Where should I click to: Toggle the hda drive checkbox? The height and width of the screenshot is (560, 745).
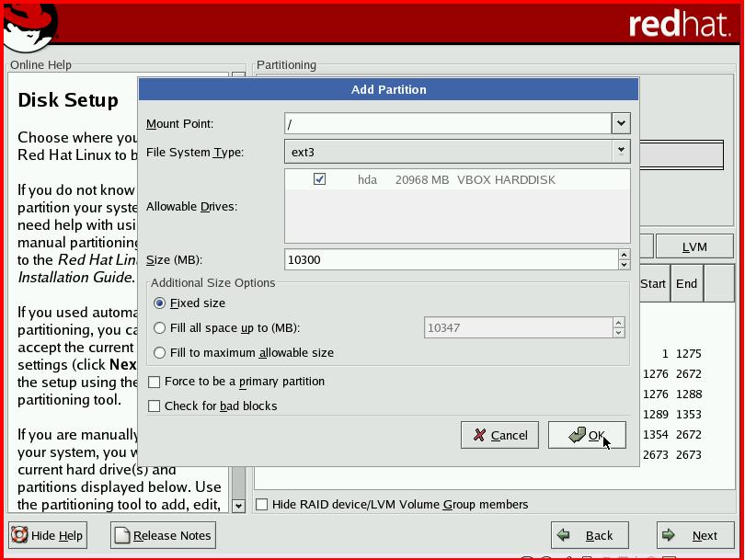coord(319,179)
